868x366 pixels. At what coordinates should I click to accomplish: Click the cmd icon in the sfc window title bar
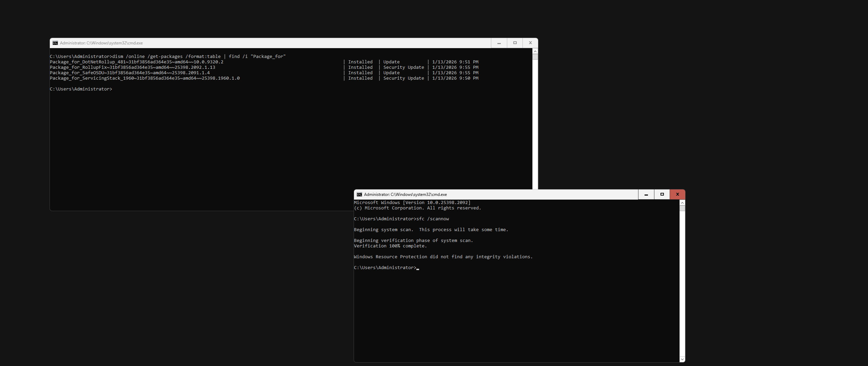[359, 195]
